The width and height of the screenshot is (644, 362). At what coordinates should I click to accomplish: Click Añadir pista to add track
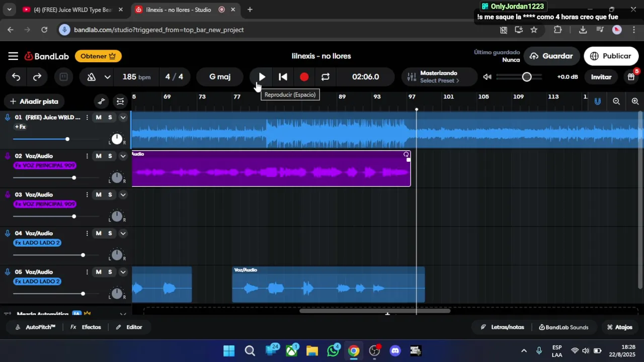[34, 102]
